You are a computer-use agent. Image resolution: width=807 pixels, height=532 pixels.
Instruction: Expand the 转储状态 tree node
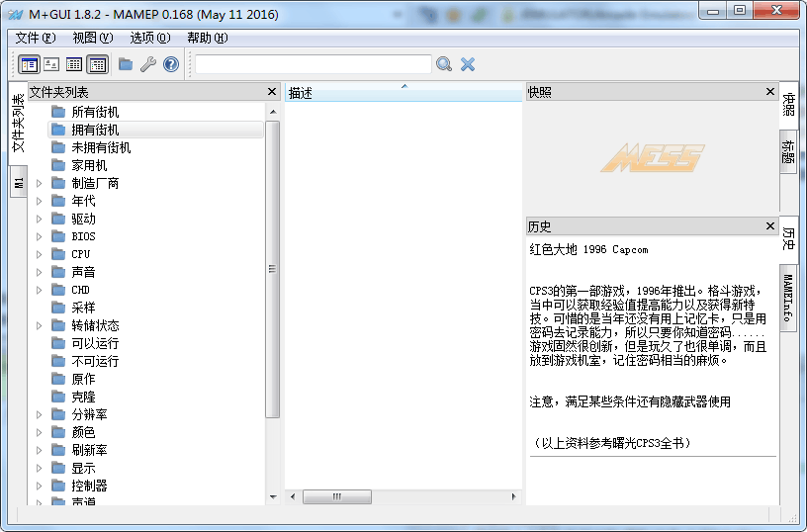pos(40,325)
